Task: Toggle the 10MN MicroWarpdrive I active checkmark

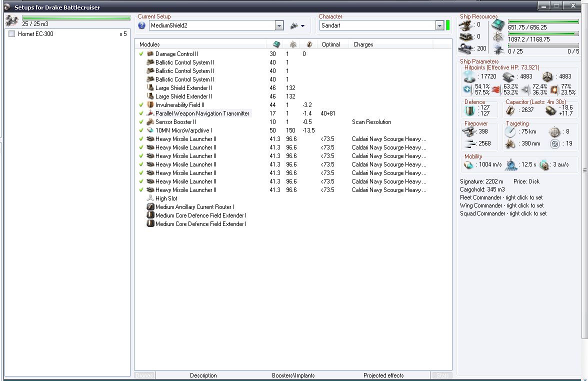Action: [141, 130]
